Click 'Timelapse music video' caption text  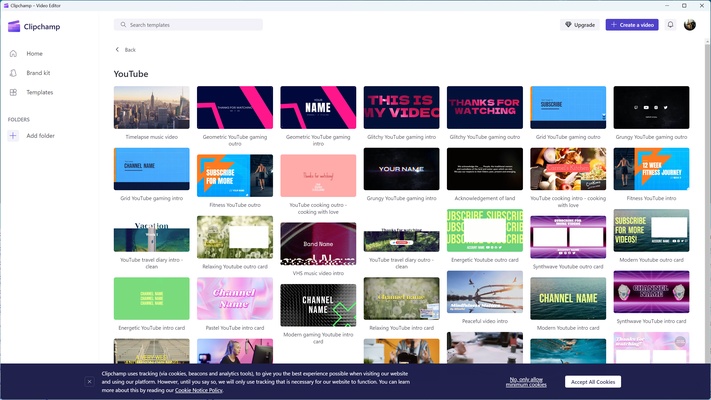pos(151,137)
